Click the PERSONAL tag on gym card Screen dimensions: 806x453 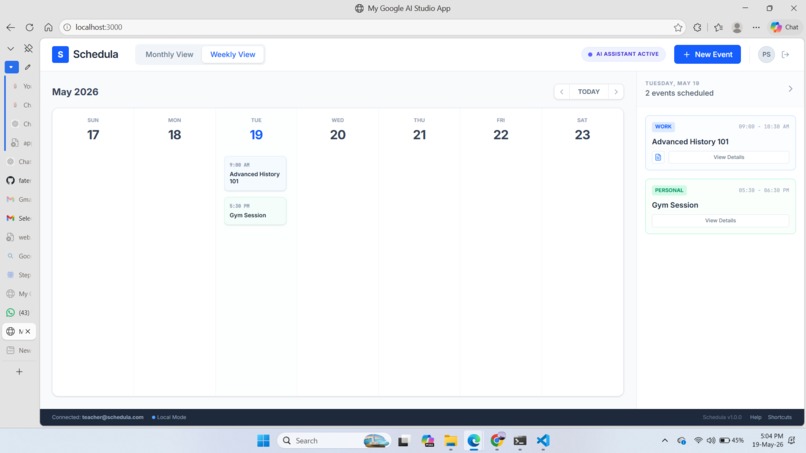(669, 190)
